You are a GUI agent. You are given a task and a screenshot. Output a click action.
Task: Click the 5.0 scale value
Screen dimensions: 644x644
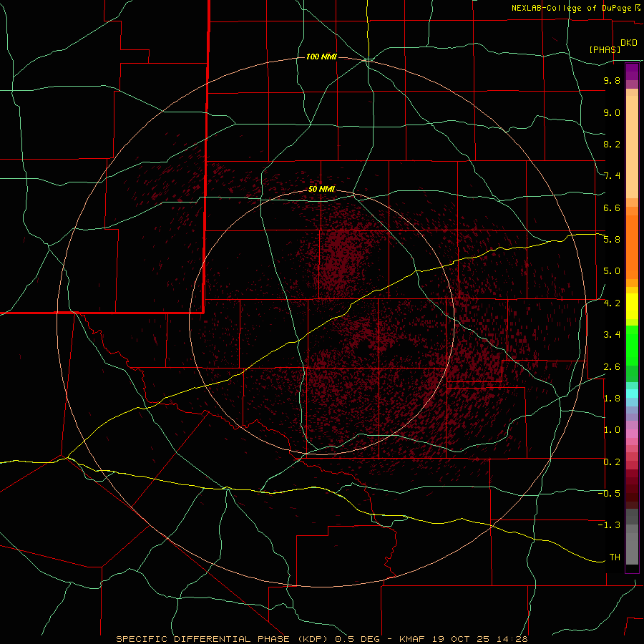[x=612, y=271]
